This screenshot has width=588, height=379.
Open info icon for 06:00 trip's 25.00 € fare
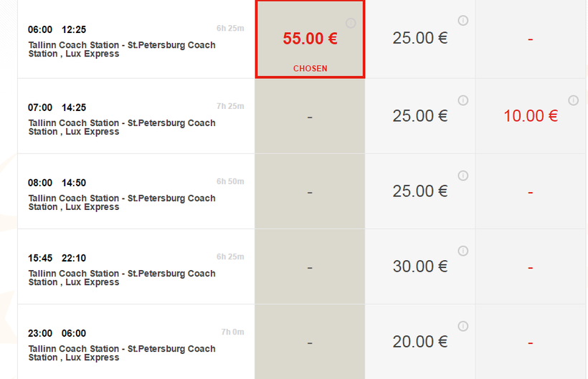click(463, 21)
